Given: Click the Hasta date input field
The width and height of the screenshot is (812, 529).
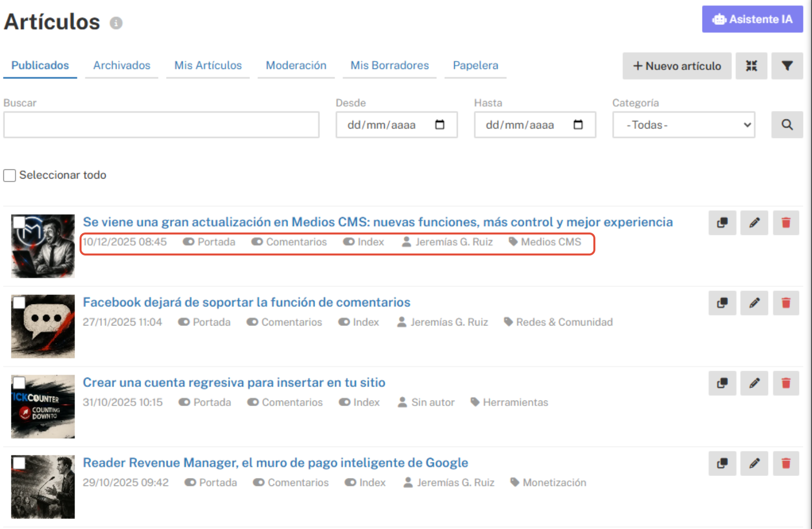Looking at the screenshot, I should point(535,124).
